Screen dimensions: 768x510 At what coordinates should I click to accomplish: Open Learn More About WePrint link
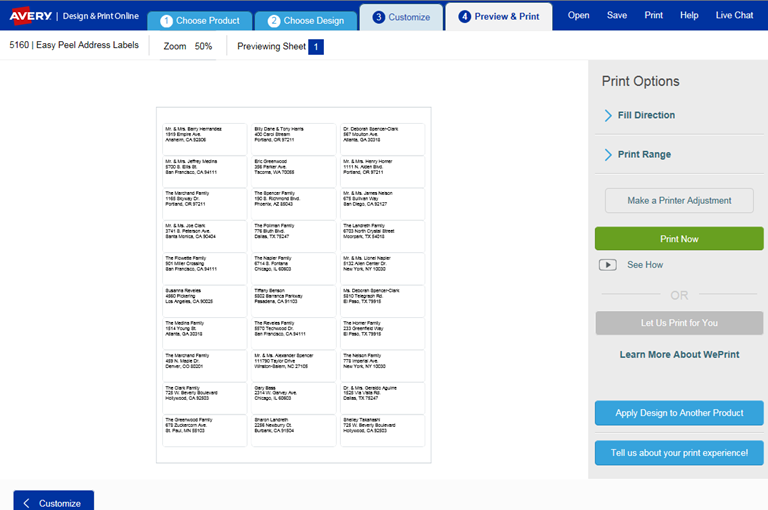point(679,355)
